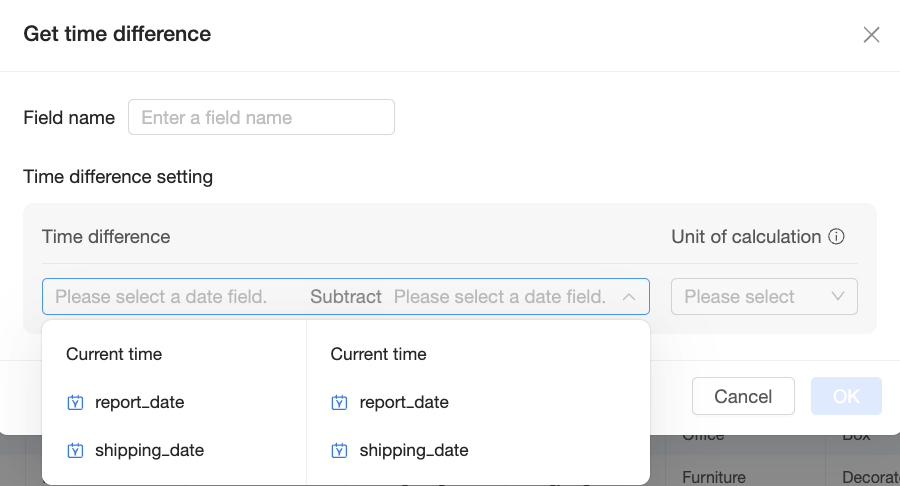Choose Current time in the first date list
The height and width of the screenshot is (486, 900).
point(114,354)
